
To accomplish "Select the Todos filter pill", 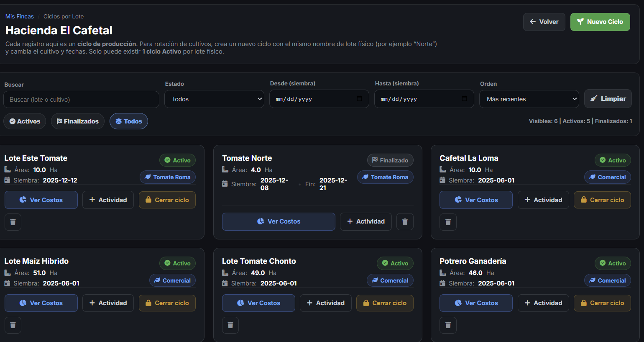I will 129,121.
